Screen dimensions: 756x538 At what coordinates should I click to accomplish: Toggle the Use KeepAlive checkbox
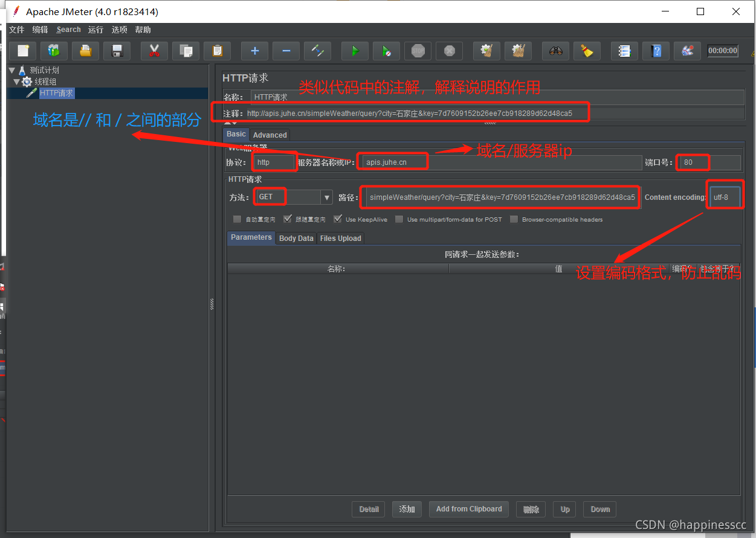[337, 219]
